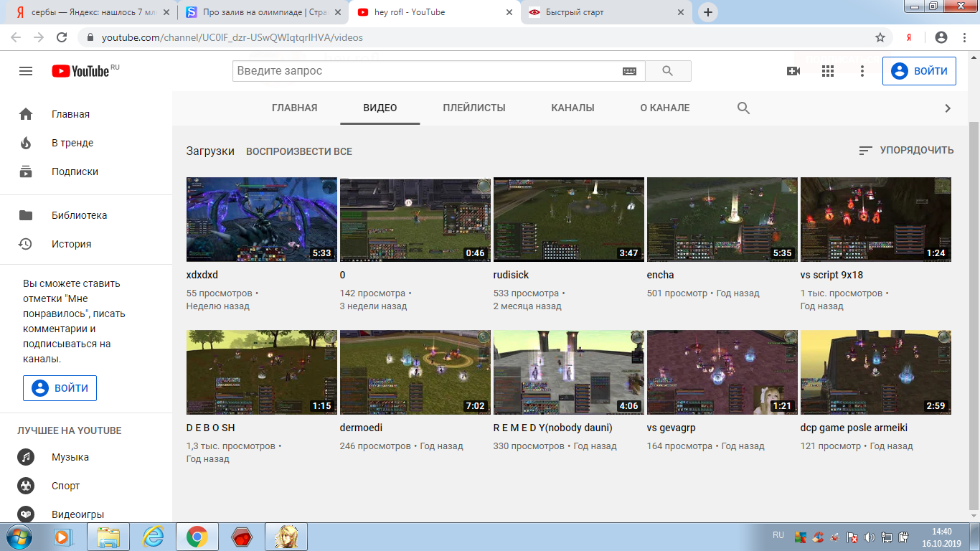Click the volume speaker icon in system tray
The height and width of the screenshot is (551, 980).
coord(870,537)
